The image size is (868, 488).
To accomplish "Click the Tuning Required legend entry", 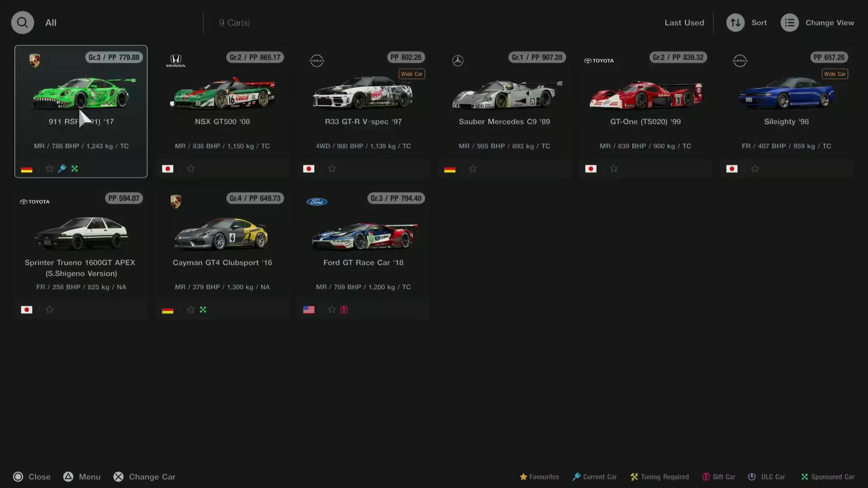I will pos(660,477).
